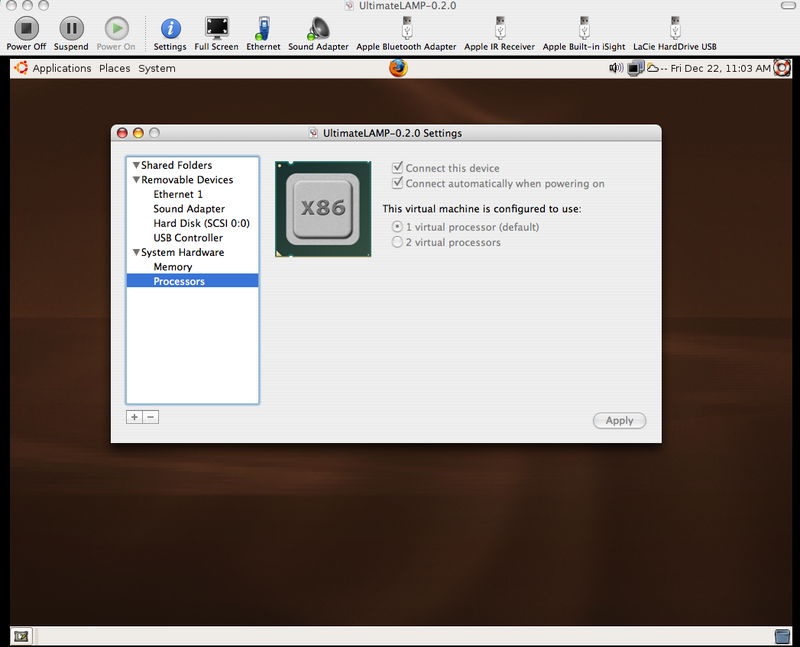Remove a device with the minus button

coord(151,417)
